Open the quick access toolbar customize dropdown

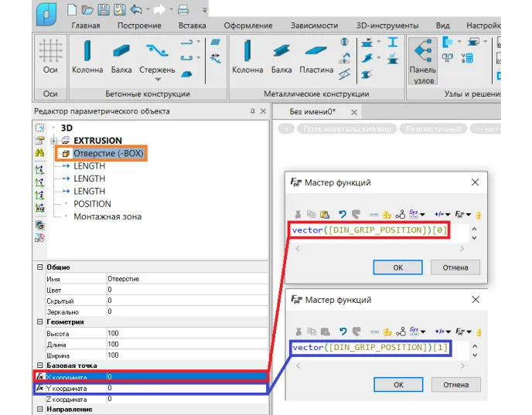205,10
